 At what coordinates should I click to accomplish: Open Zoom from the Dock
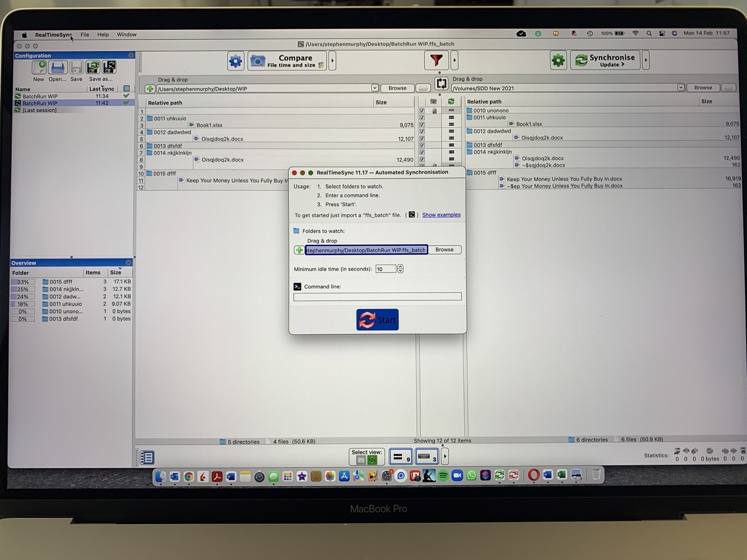(x=457, y=476)
